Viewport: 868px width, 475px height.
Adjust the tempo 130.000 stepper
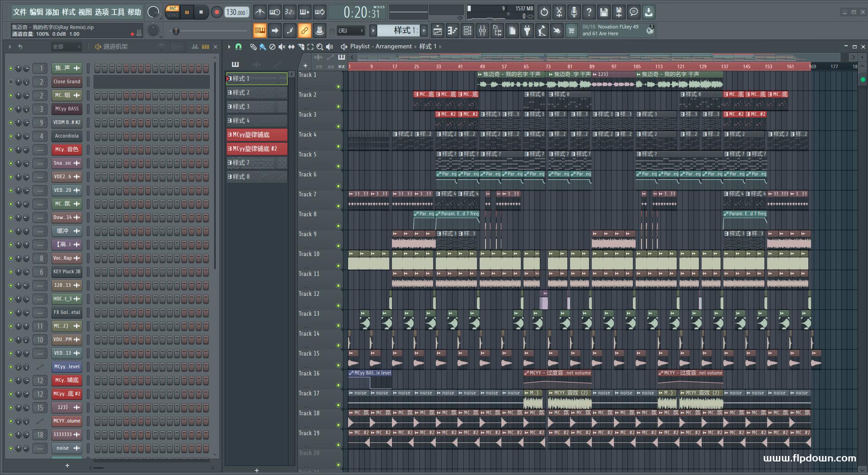click(x=237, y=13)
